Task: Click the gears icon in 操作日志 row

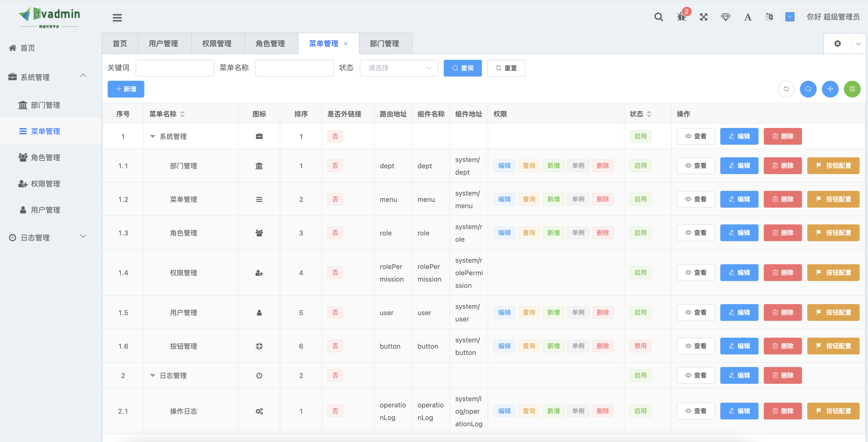Action: click(x=259, y=411)
